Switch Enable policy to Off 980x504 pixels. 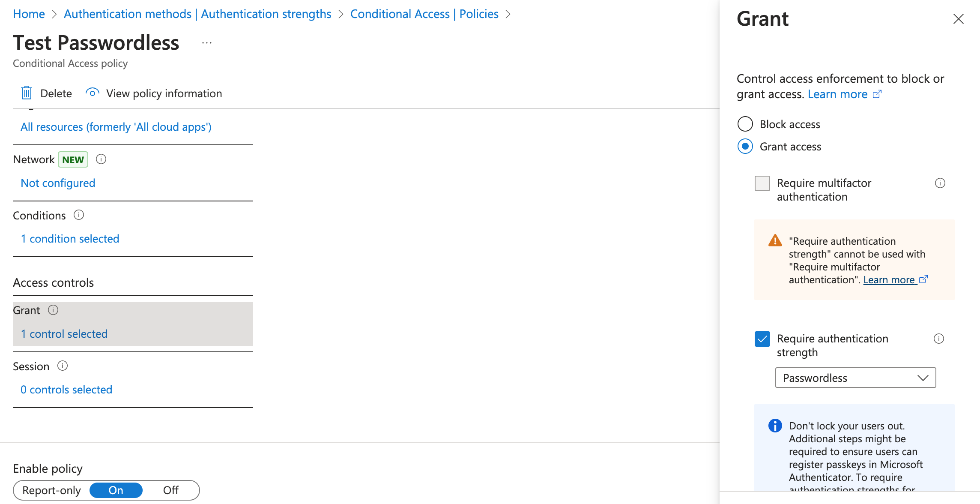point(170,490)
